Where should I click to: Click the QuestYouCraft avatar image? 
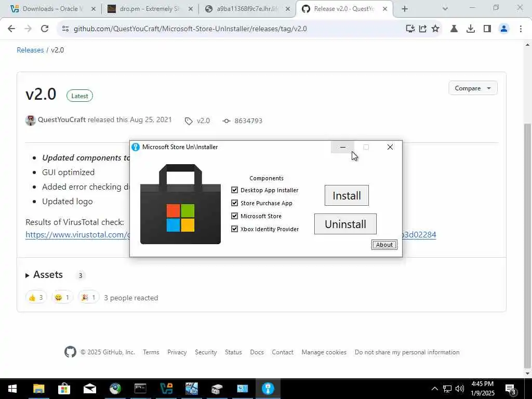[x=31, y=121]
